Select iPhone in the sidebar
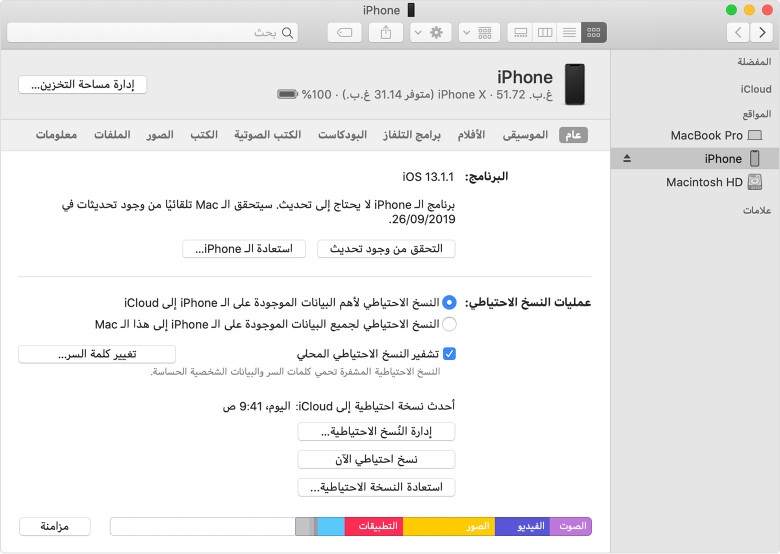The width and height of the screenshot is (780, 554). 695,159
